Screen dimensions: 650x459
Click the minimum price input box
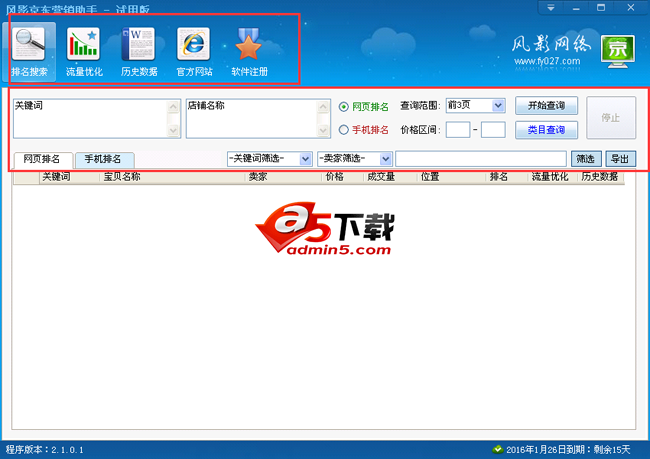458,129
